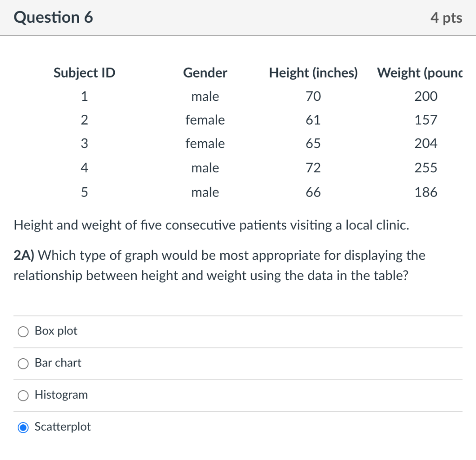Click the Weight column header
This screenshot has height=460, width=476.
[x=420, y=73]
